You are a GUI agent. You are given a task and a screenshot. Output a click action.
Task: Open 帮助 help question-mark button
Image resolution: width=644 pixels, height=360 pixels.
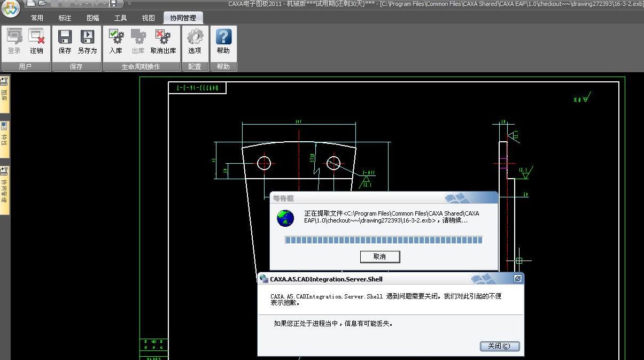223,42
